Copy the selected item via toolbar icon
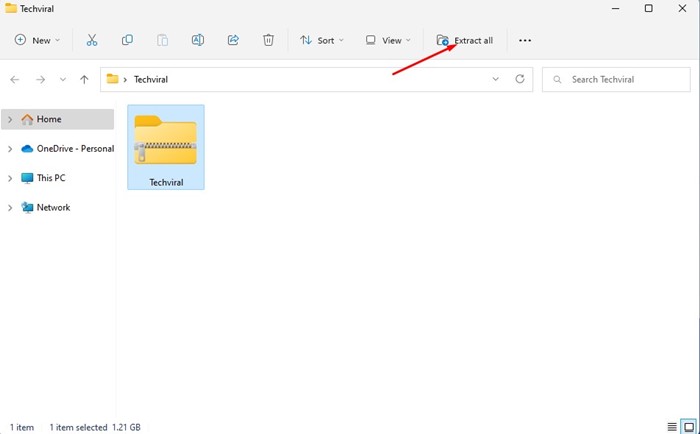The width and height of the screenshot is (700, 434). pos(127,40)
